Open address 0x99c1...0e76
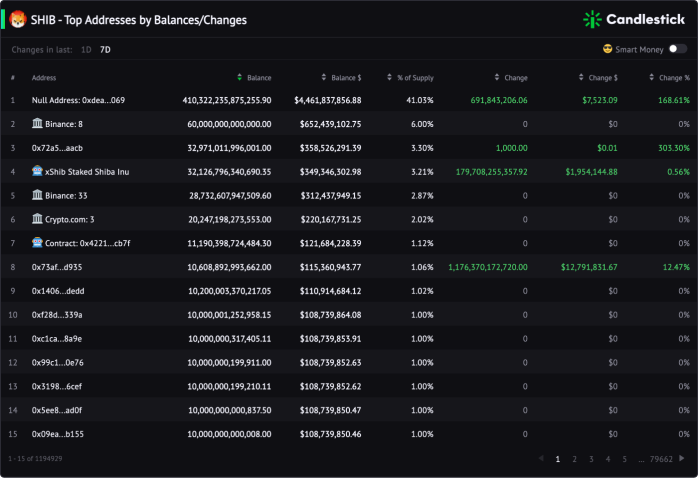The width and height of the screenshot is (698, 478). [x=57, y=362]
